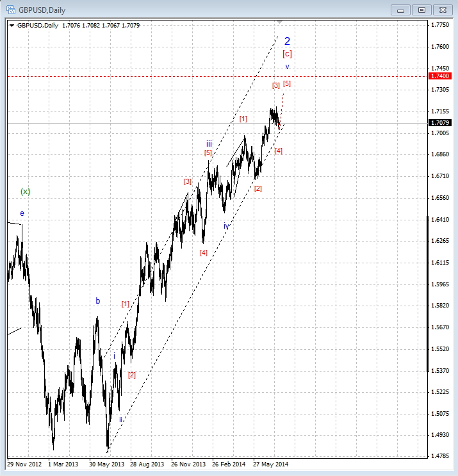Screen dimensions: 458x476
Task: Select the large blue '2' wave label
Action: click(x=287, y=41)
